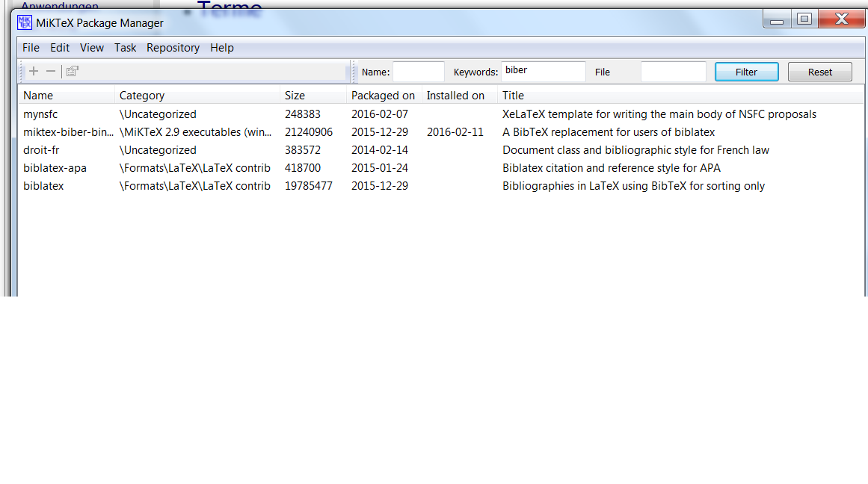Click the uninstall package minus icon
Image resolution: width=868 pixels, height=484 pixels.
tap(51, 72)
